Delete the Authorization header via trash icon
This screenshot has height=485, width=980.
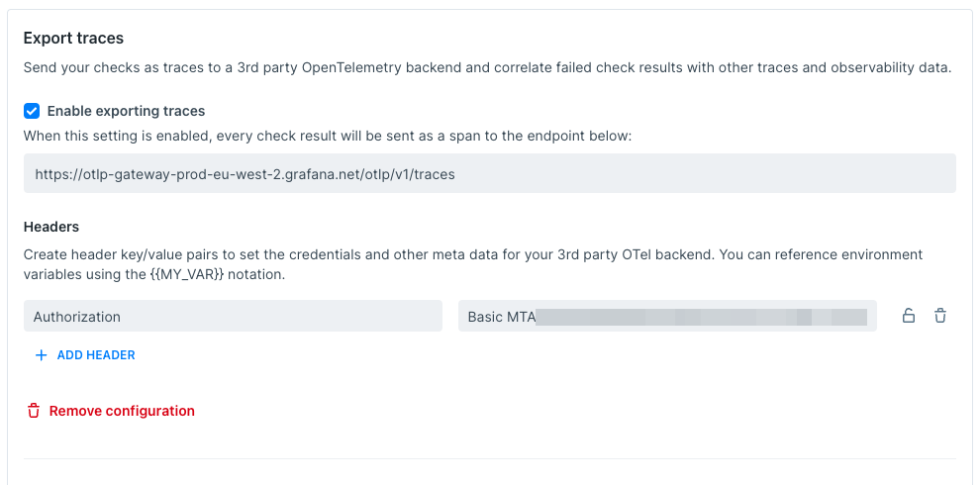(x=940, y=317)
